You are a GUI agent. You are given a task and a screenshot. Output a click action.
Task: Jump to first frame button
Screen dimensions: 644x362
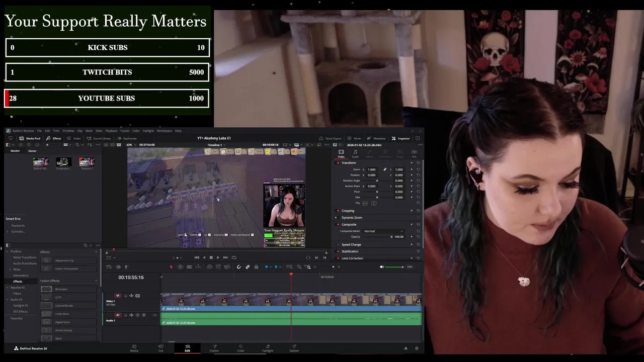pos(197,257)
